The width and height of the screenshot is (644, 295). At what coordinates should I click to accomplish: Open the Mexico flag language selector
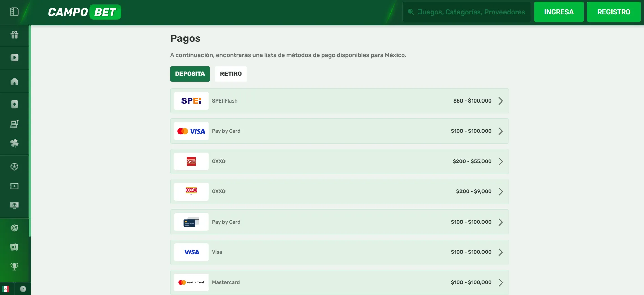6,289
